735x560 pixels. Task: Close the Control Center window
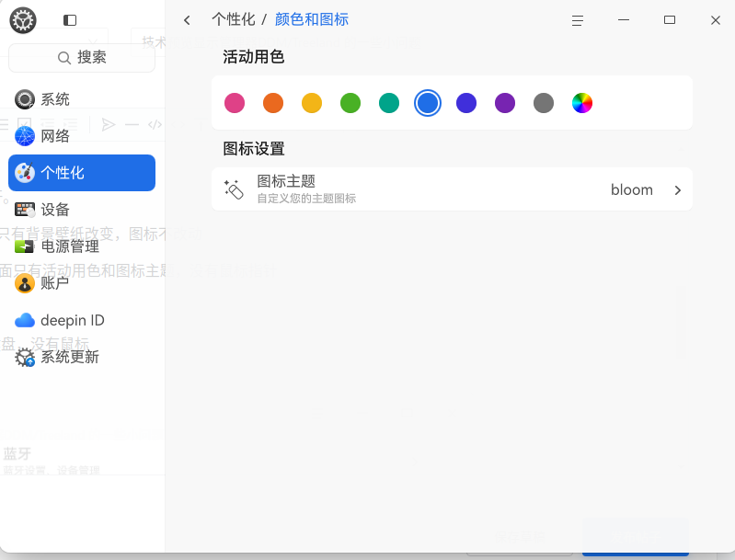(716, 20)
